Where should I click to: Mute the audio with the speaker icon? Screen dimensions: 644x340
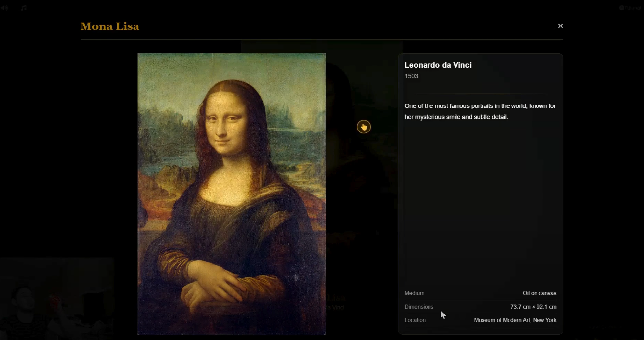point(5,7)
